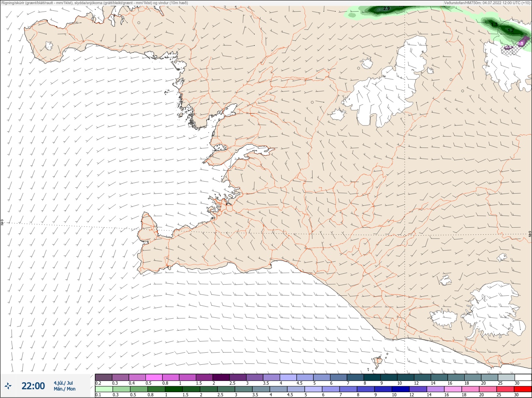The width and height of the screenshot is (532, 398).
Task: Click the Veðurstofan logo icon beside 22:00
Action: click(8, 386)
